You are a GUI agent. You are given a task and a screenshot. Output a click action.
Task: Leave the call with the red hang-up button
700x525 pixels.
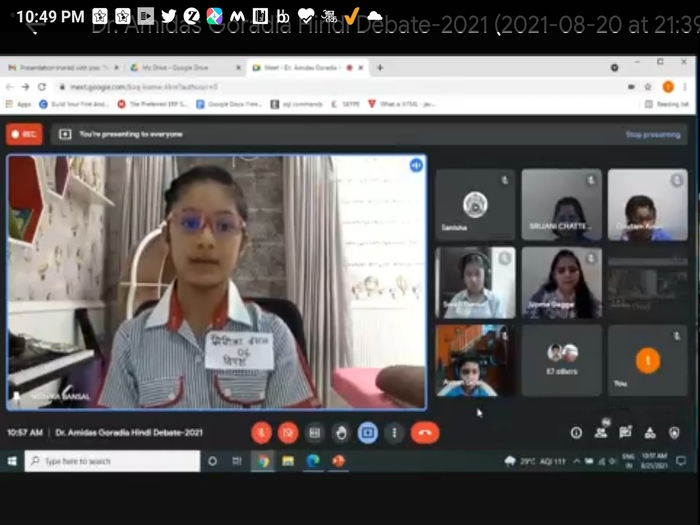pyautogui.click(x=425, y=433)
